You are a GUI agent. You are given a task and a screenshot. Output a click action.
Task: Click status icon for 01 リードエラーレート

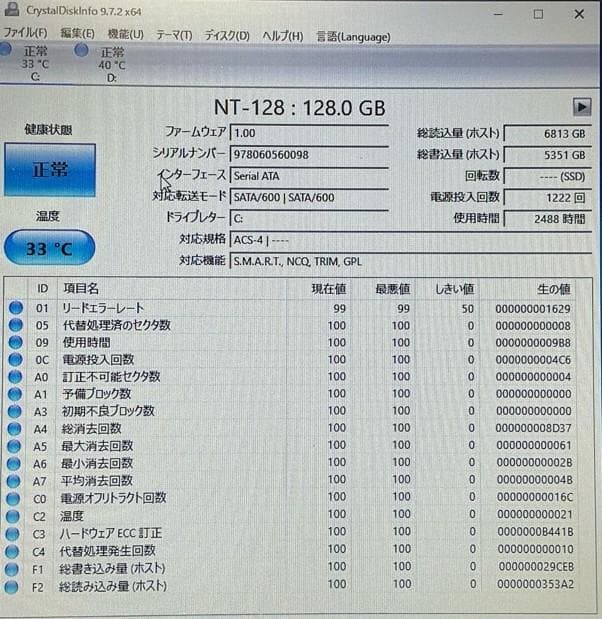pos(16,308)
